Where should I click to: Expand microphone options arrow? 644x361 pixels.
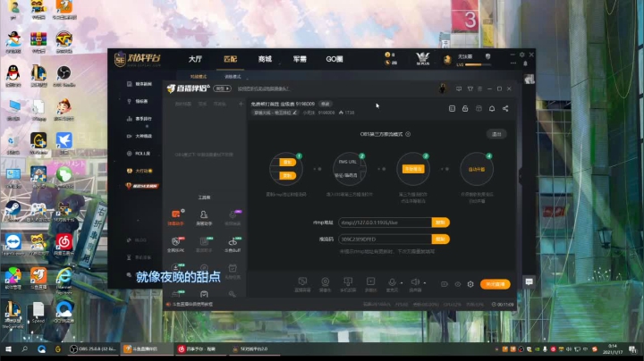[x=402, y=282]
